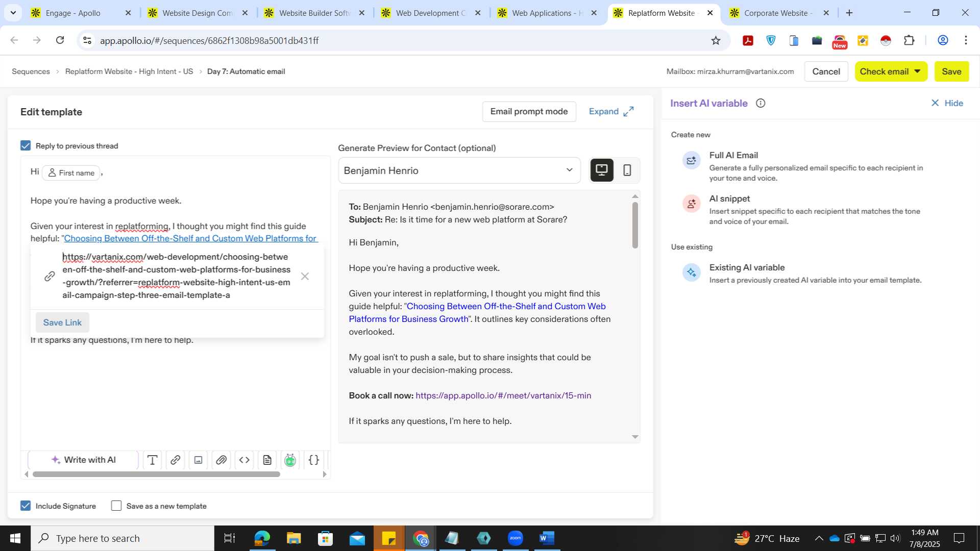
Task: Click the text formatting T icon
Action: [x=152, y=460]
